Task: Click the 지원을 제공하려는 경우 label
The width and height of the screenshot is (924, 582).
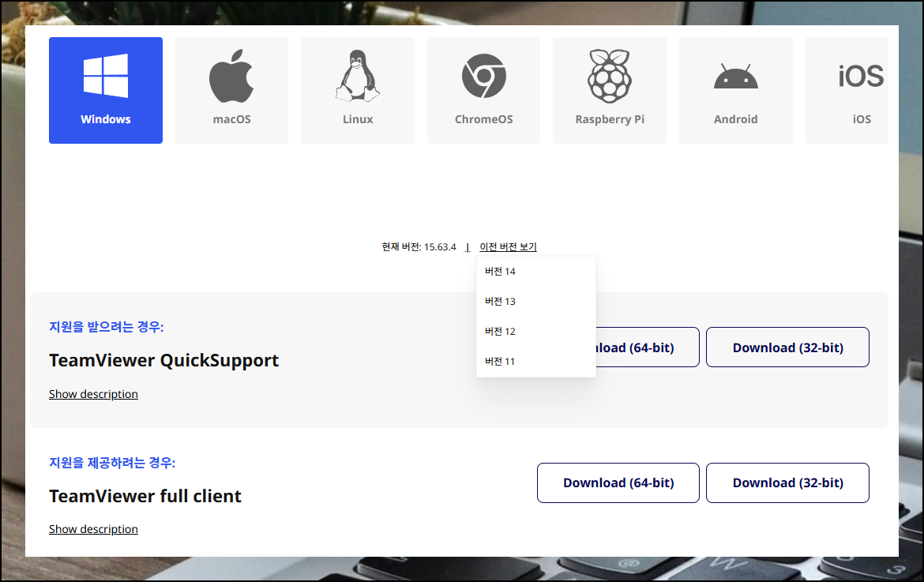Action: [112, 463]
